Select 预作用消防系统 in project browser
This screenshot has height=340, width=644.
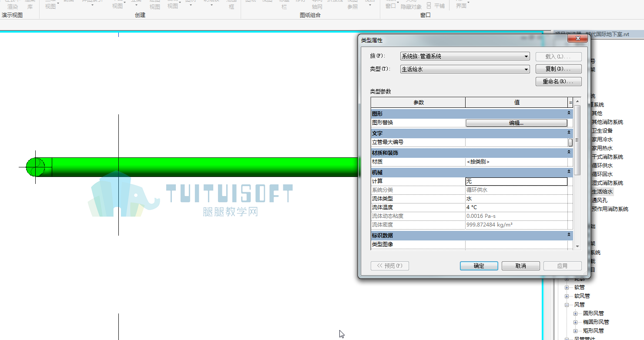click(610, 209)
